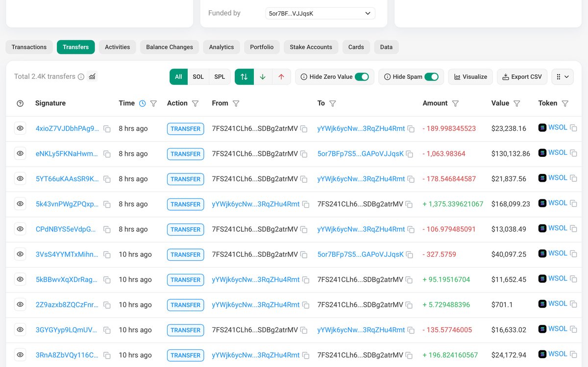The image size is (588, 367).
Task: Copy signature 4xioZ7VJDbhPAg9 with copy icon
Action: [x=107, y=129]
